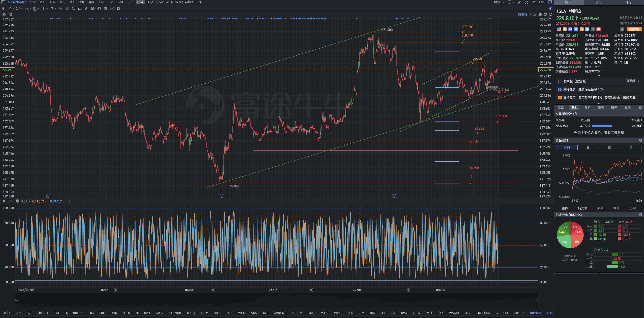Switch to the 日K timeframe
644x318 pixels.
coord(52,2)
